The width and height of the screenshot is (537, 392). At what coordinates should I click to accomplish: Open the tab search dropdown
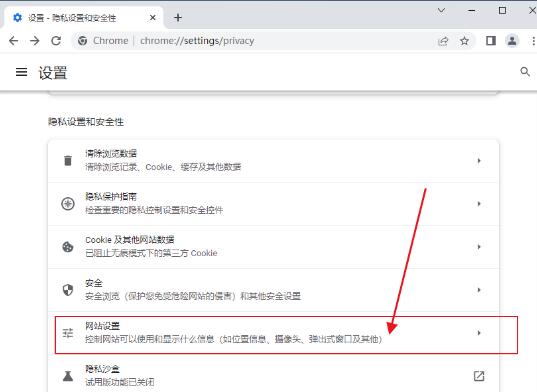pyautogui.click(x=441, y=10)
